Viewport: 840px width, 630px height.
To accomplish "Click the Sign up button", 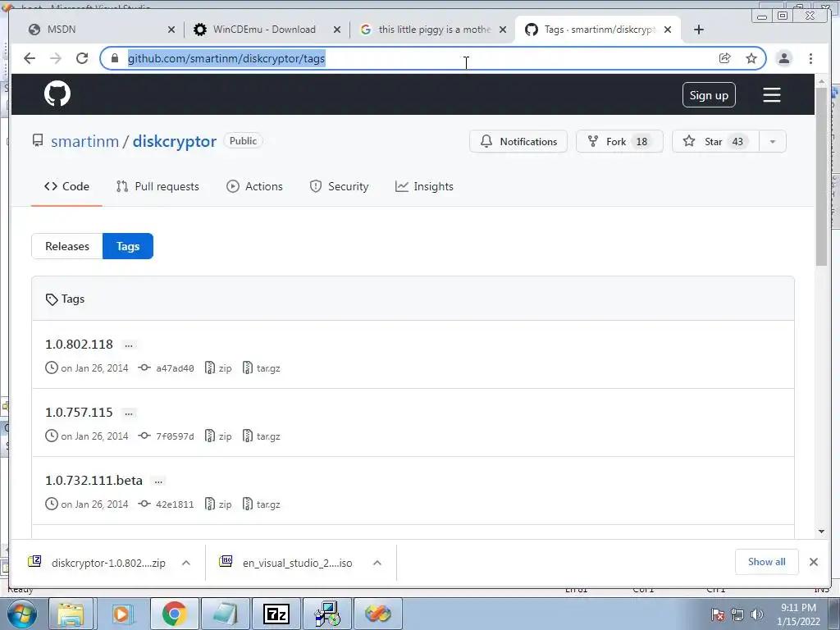I will click(709, 95).
